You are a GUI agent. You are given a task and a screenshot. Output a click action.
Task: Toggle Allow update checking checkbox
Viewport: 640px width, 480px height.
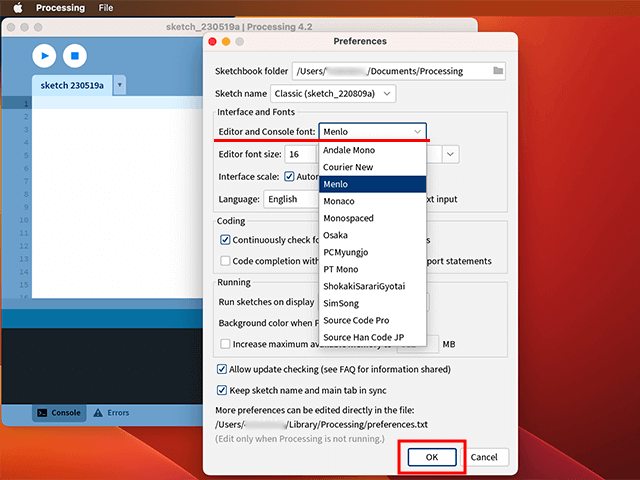pyautogui.click(x=222, y=369)
